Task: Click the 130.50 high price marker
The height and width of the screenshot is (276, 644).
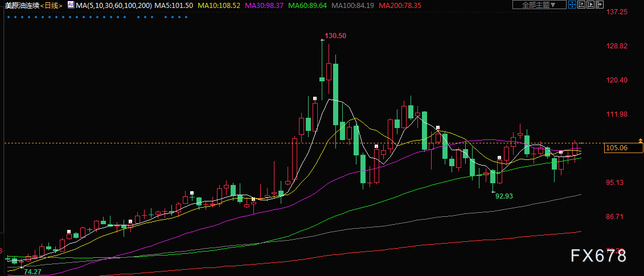Action: (335, 36)
